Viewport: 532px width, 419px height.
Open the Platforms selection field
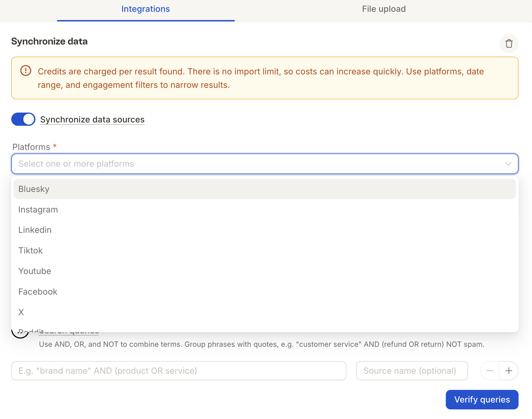[x=265, y=164]
